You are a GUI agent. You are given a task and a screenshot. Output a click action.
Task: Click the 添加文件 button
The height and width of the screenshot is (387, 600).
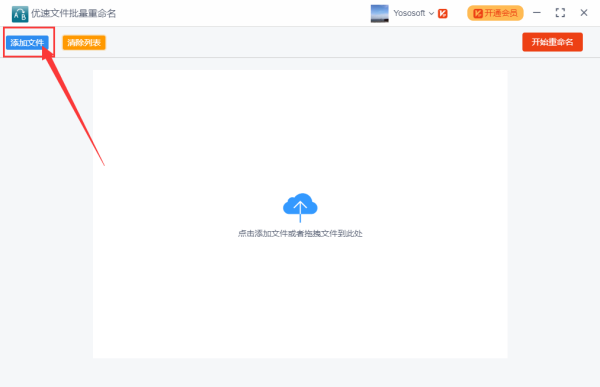point(27,42)
